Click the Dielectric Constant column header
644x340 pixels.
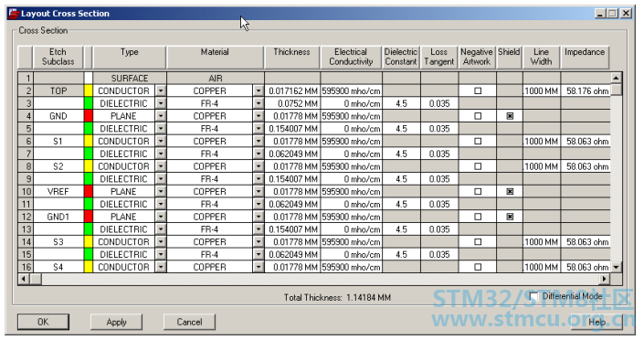[x=401, y=58]
